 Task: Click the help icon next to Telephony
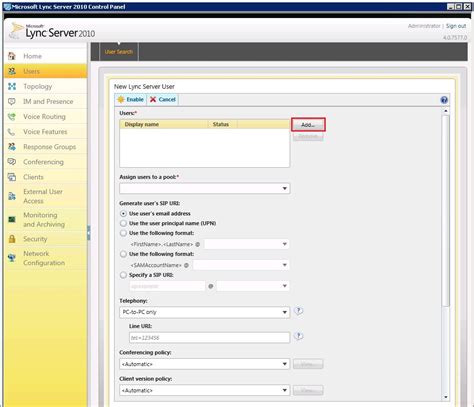[298, 311]
